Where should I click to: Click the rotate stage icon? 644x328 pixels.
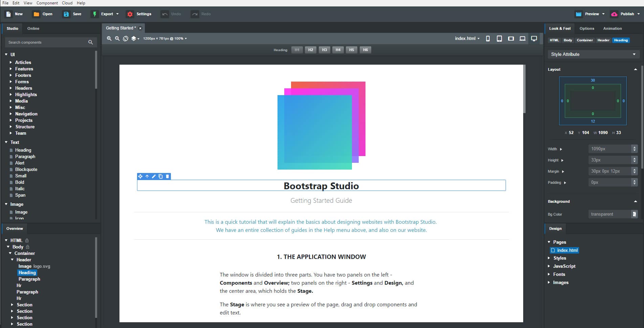pos(126,39)
